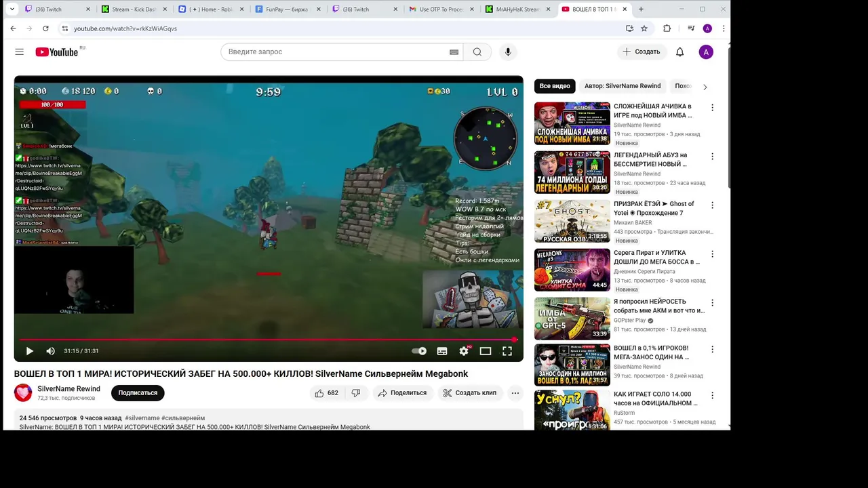Select the Все видео chip
The width and height of the screenshot is (868, 488).
coord(555,86)
